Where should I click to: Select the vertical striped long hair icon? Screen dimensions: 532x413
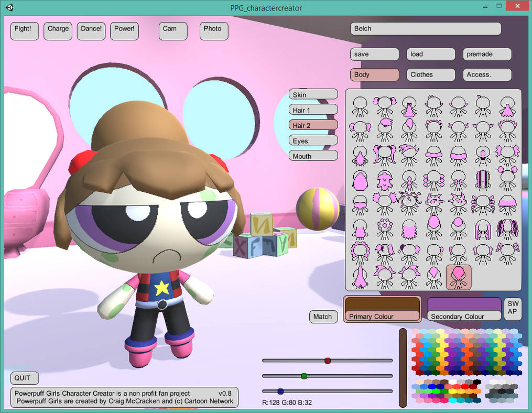483,180
